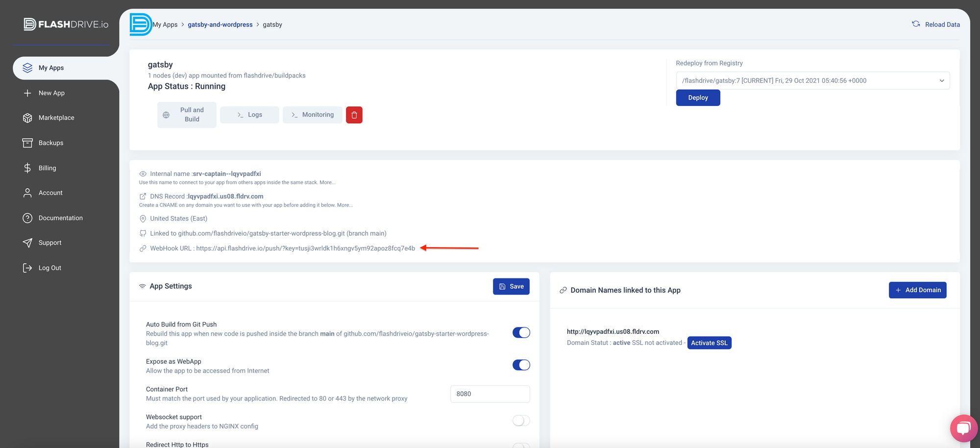The height and width of the screenshot is (448, 980).
Task: Toggle Expose as WebApp switch
Action: coord(521,365)
